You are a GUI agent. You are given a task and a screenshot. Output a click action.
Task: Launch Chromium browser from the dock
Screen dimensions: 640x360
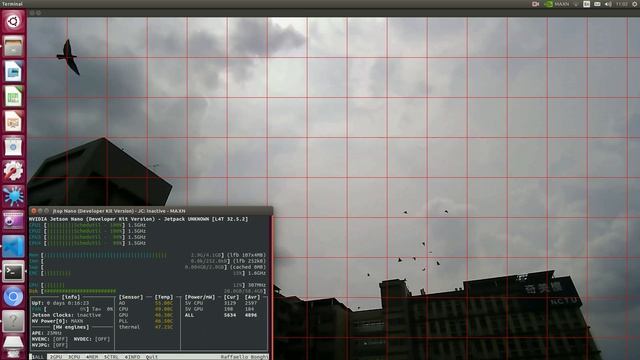(x=13, y=296)
